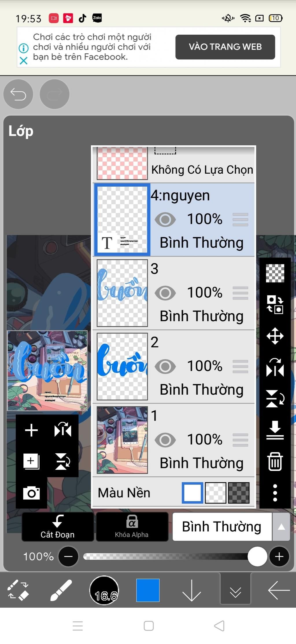296x644 pixels.
Task: Open the 16.6 brush size circle
Action: coord(104,590)
